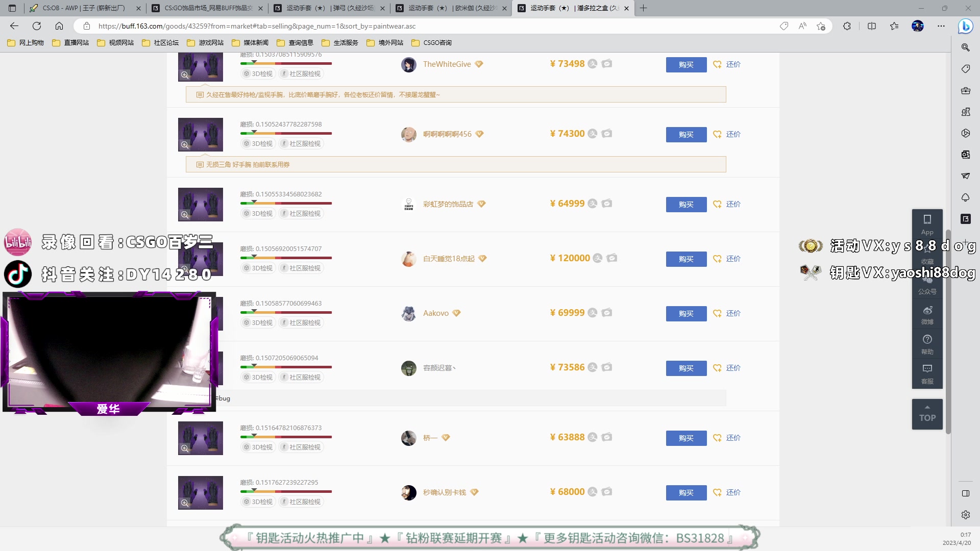Open 3D inspect for wear 0.15052437782287598
The image size is (980, 551).
pos(258,144)
